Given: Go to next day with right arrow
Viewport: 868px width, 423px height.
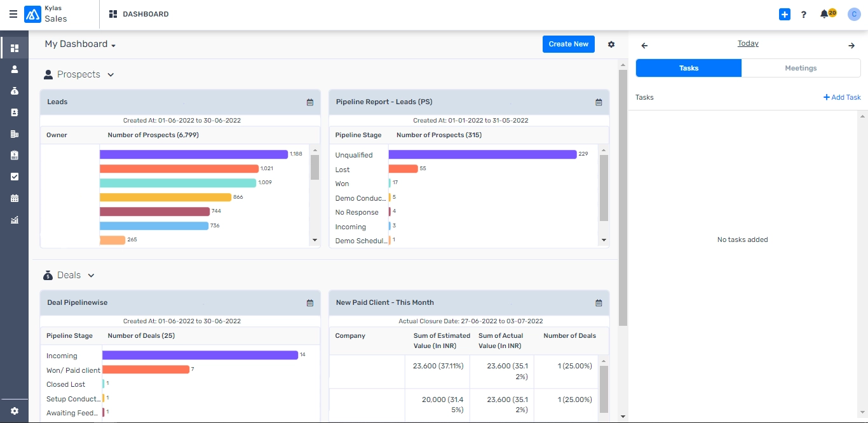Looking at the screenshot, I should click(x=851, y=46).
